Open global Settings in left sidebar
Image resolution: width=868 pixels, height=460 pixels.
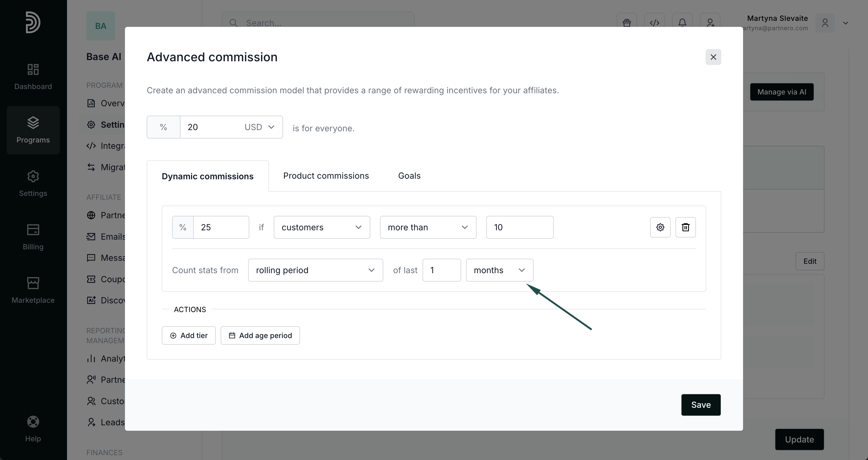coord(33,183)
